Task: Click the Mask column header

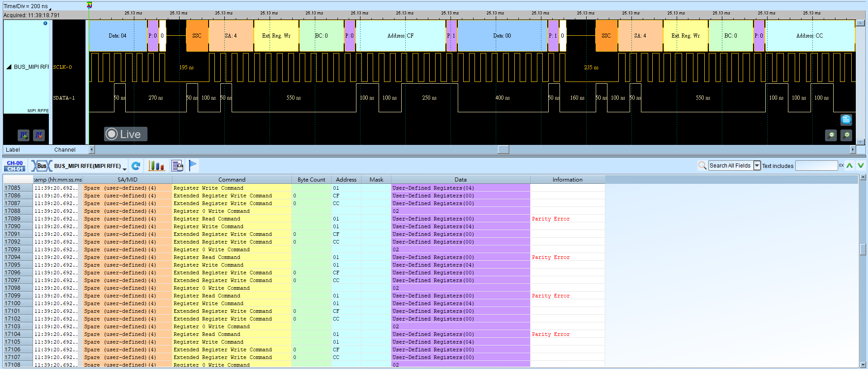Action: pos(376,179)
